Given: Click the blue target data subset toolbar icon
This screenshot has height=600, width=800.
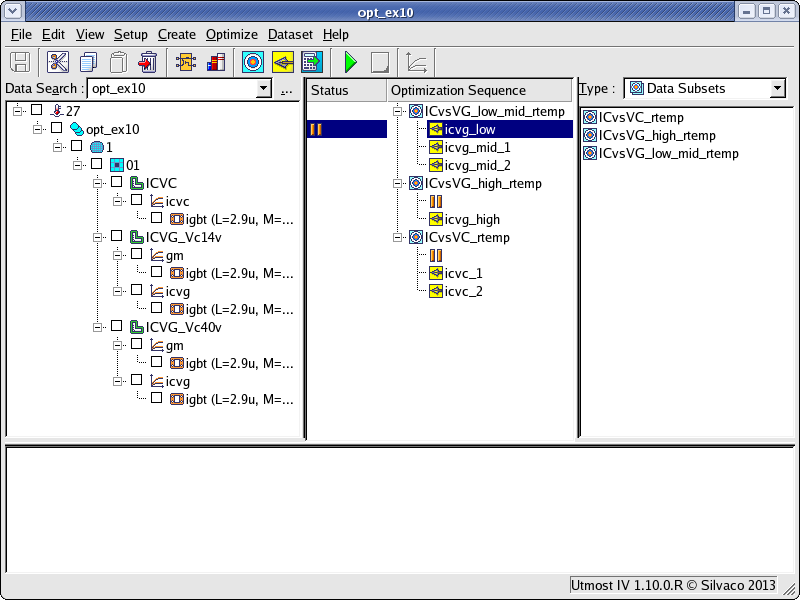Looking at the screenshot, I should [253, 62].
